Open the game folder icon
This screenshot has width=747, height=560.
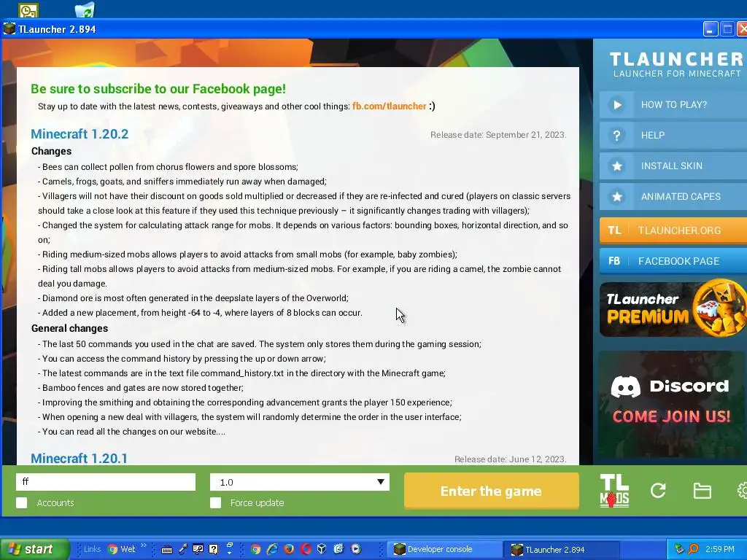tap(703, 491)
